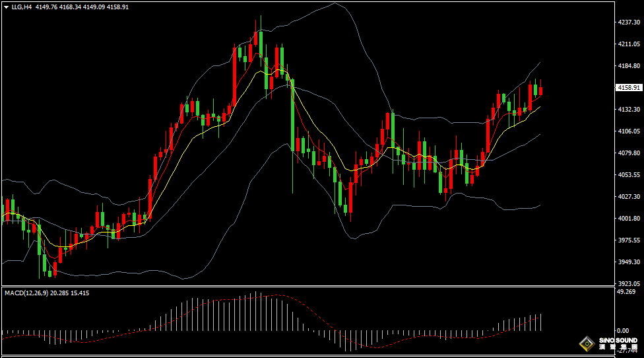Viewport: 644px width, 358px height.
Task: Click the 3923.05 price axis label
Action: 628,283
